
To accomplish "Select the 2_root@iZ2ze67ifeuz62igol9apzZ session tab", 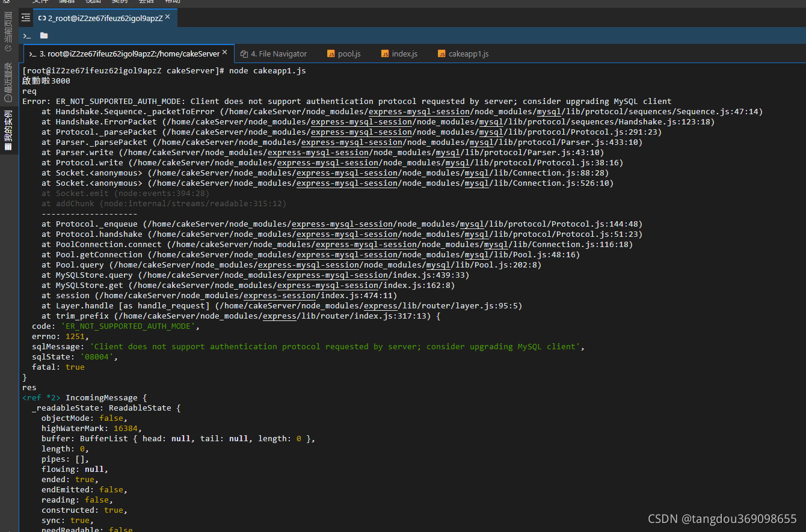I will (x=105, y=18).
